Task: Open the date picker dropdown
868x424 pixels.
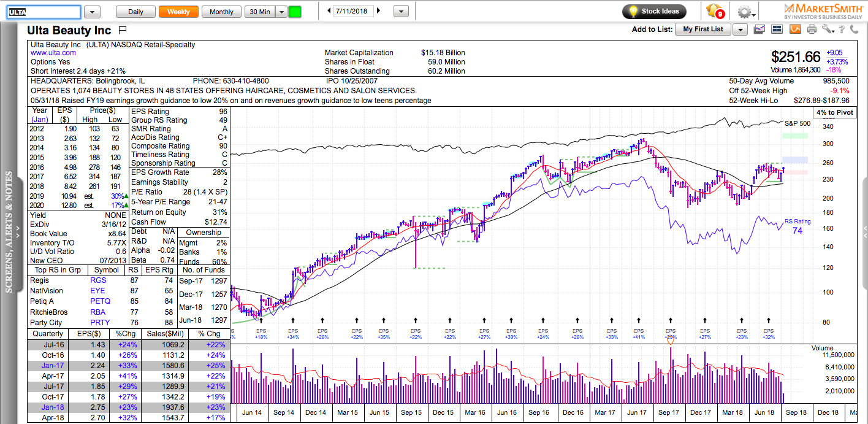Action: coord(401,12)
